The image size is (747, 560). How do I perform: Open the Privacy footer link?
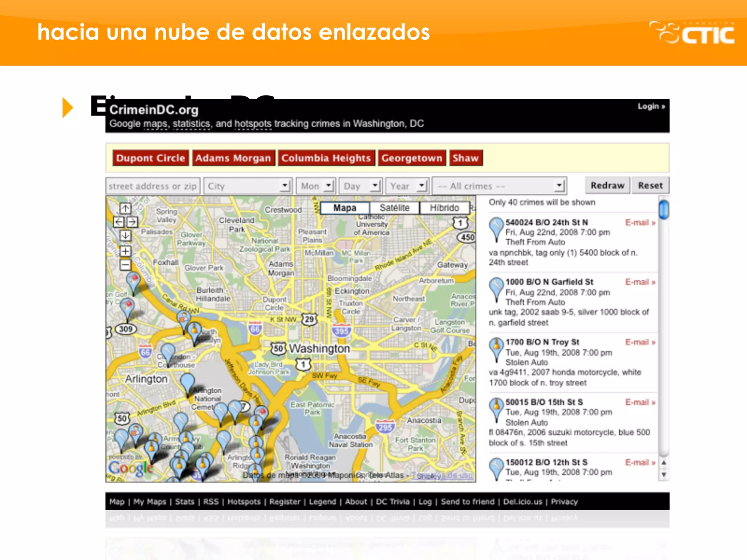[x=564, y=502]
